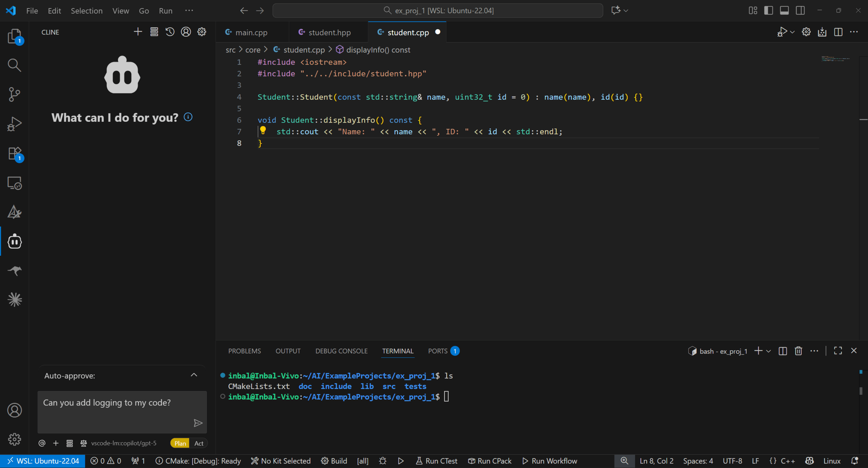This screenshot has width=868, height=468.
Task: Open the PROBLEMS panel tab
Action: 244,351
